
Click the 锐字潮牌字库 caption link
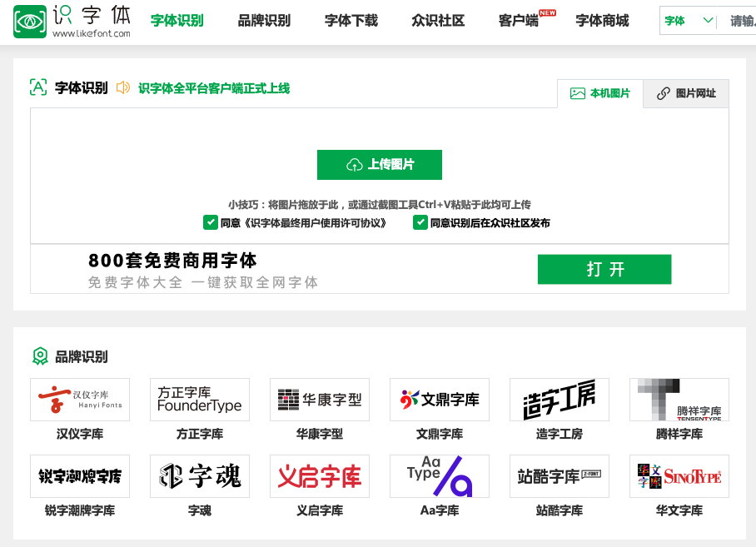pyautogui.click(x=80, y=510)
